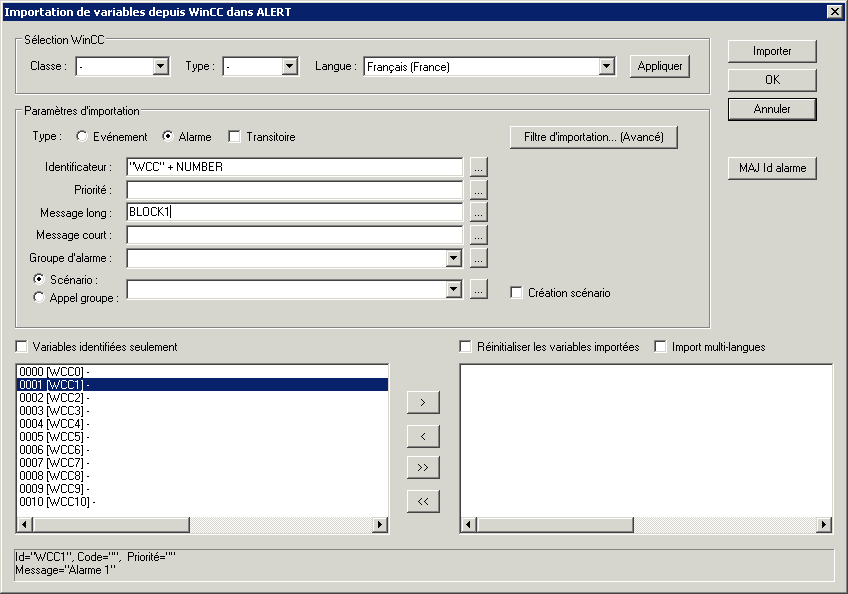Move selected variable right with single arrow
848x594 pixels.
(423, 402)
